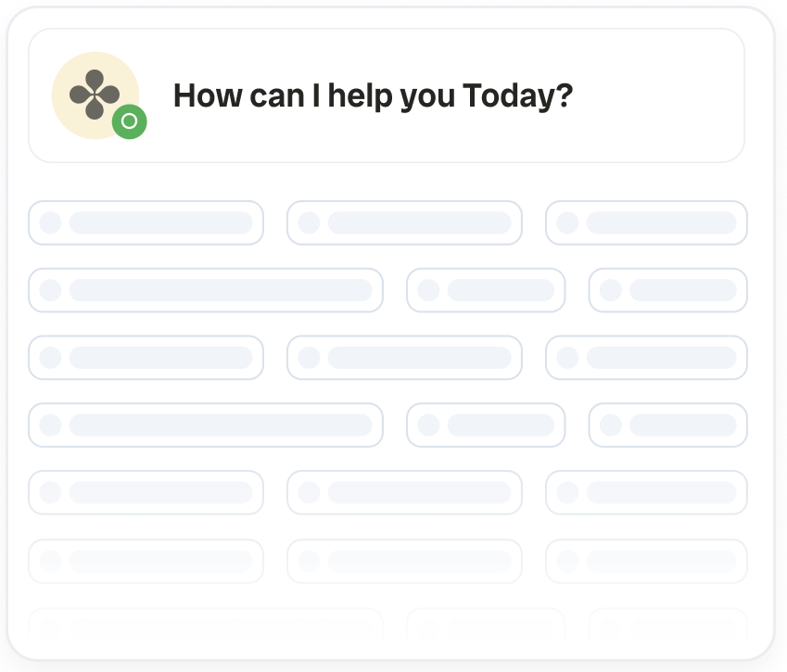The image size is (787, 672).
Task: Pick the rightmost chip in the second row
Action: [667, 290]
